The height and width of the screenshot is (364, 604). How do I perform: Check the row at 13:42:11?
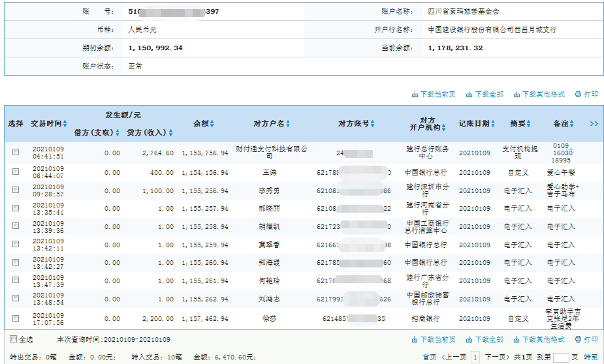pyautogui.click(x=16, y=244)
